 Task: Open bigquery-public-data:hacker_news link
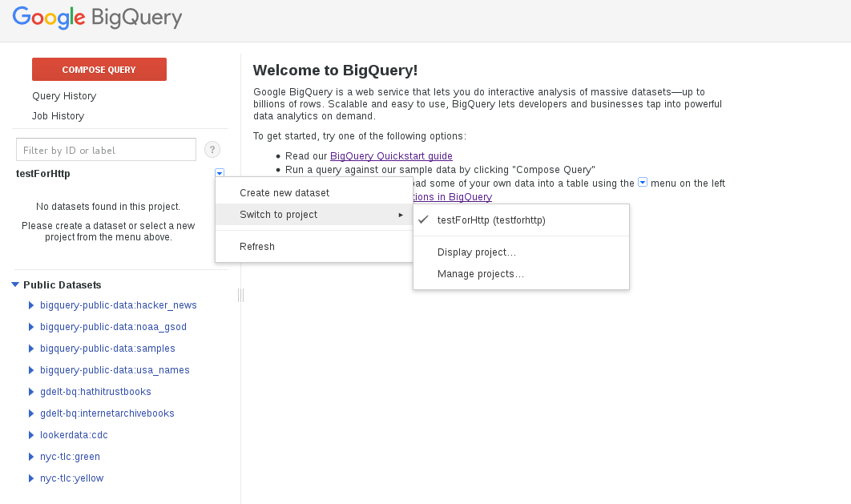(119, 305)
